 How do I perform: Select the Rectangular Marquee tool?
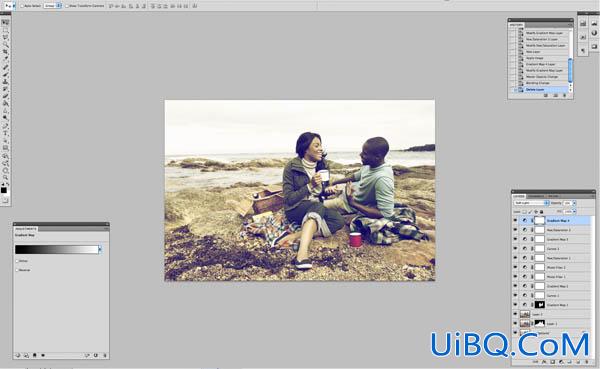tap(5, 30)
